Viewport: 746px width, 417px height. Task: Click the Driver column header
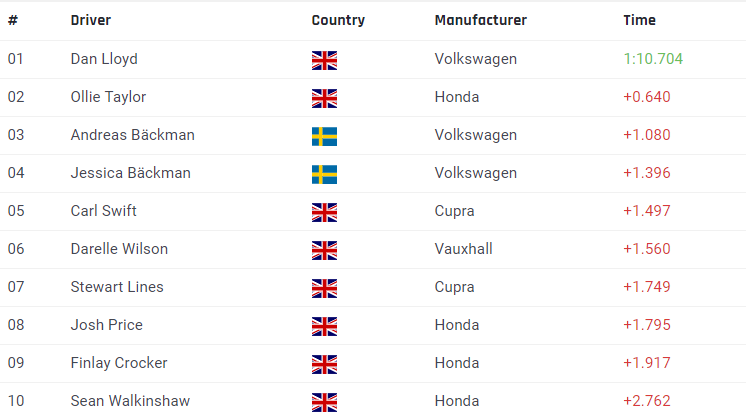point(91,20)
